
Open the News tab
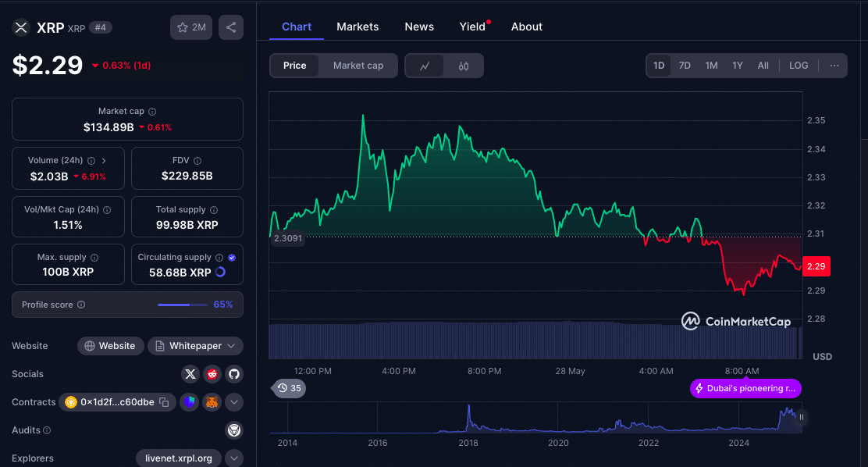coord(419,27)
